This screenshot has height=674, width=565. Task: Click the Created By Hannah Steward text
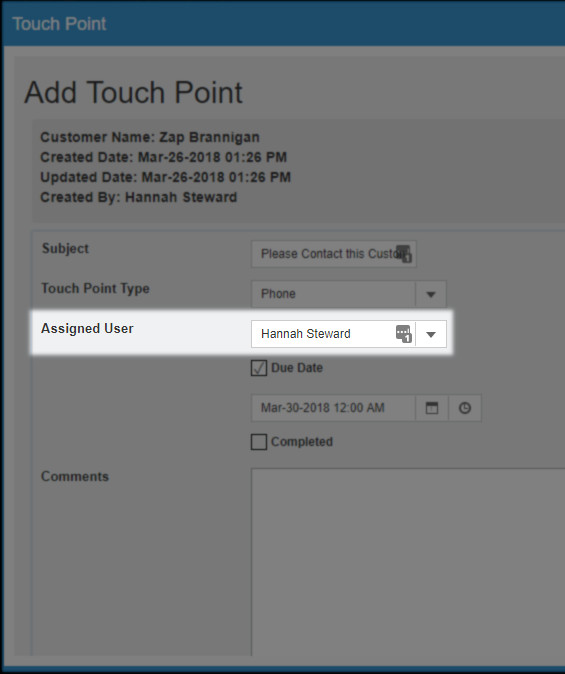coord(138,197)
